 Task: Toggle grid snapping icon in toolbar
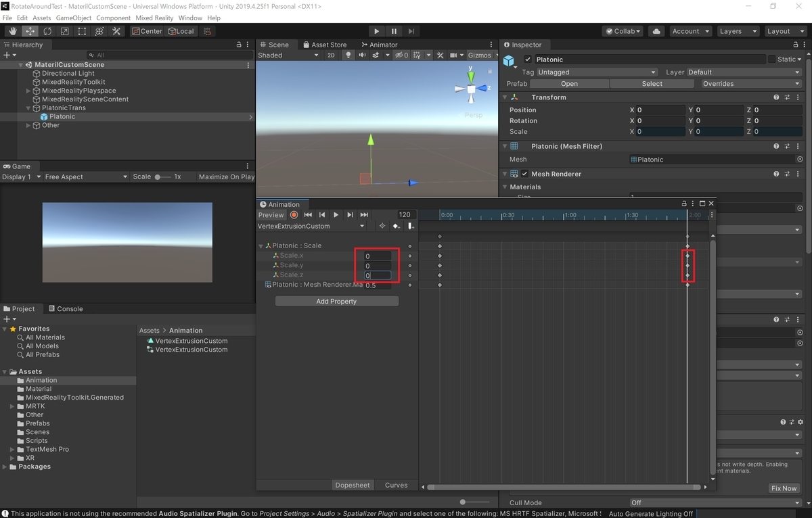point(208,31)
